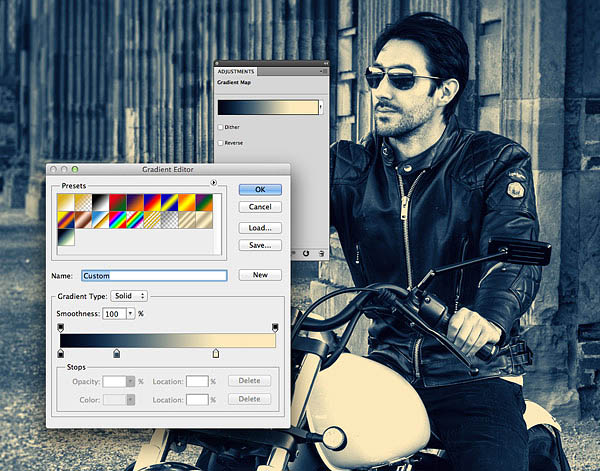Click the OK button in Gradient Editor
600x471 pixels.
point(260,189)
